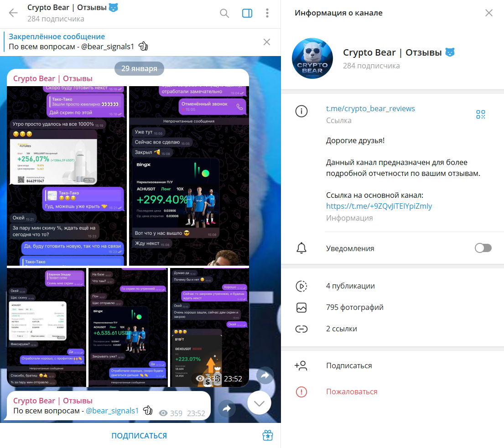Click the '284 подписчика' text in info panel

[371, 66]
